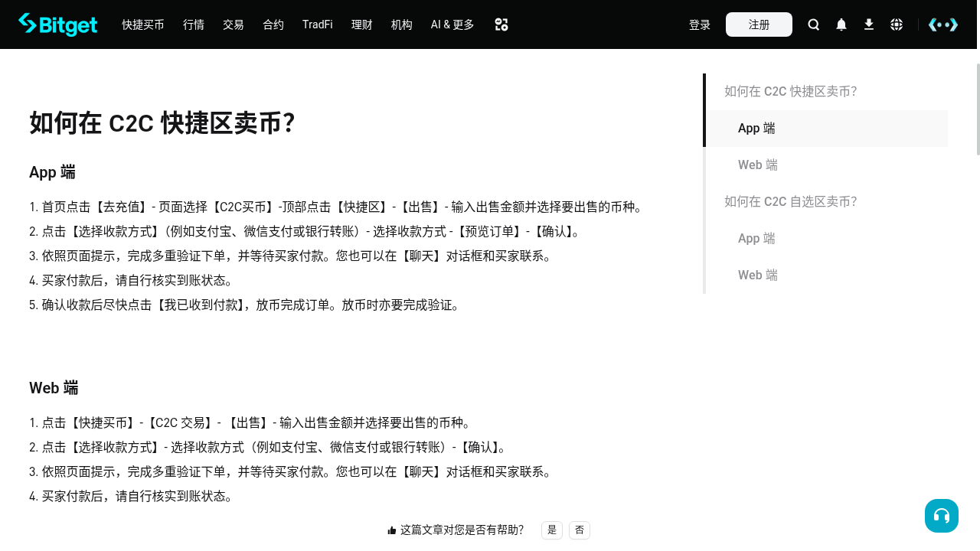Click the article title 如何在 C2C 快捷区卖币?
Screen dimensions: 980x551
[x=162, y=123]
